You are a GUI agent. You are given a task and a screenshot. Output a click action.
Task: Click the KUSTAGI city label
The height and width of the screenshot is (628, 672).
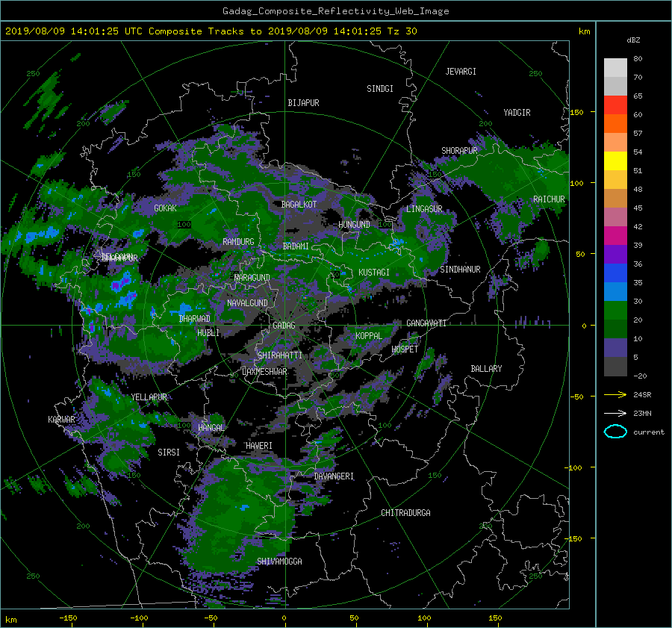click(x=374, y=273)
